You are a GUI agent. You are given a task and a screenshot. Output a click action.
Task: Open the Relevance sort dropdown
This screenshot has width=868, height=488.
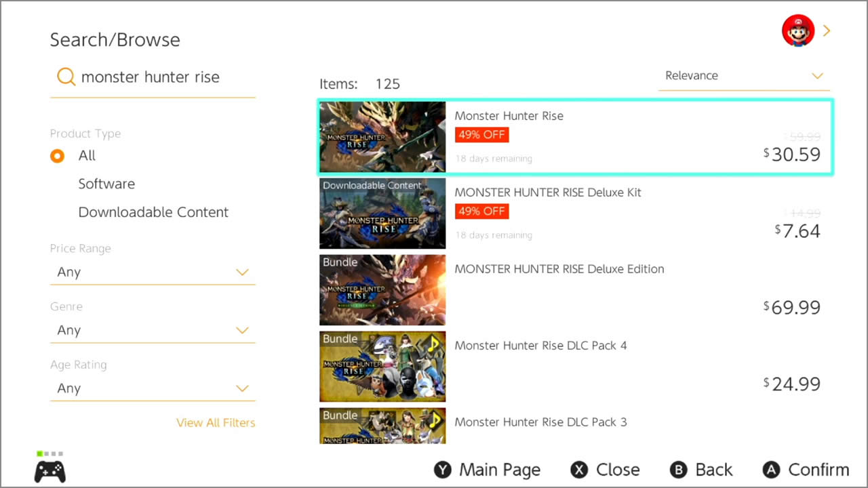744,75
